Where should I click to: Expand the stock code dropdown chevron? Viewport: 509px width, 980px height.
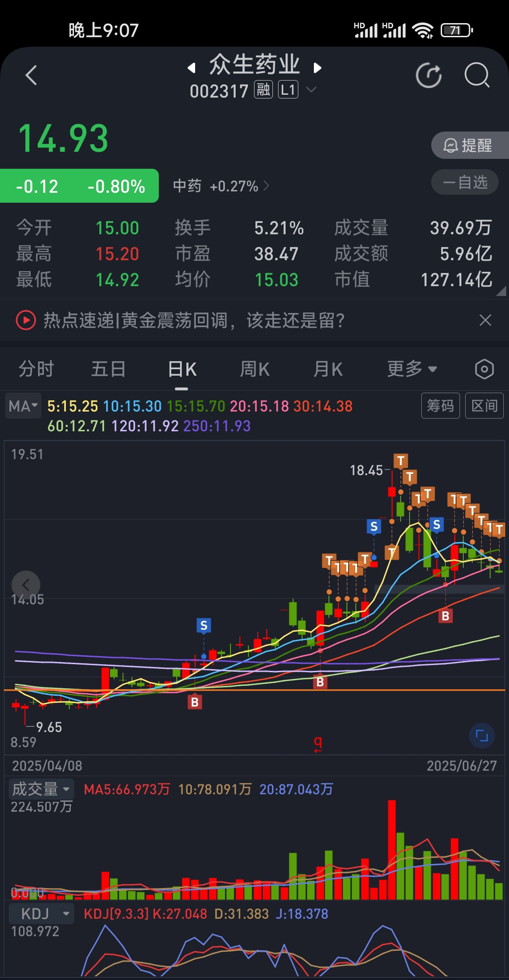[x=311, y=89]
